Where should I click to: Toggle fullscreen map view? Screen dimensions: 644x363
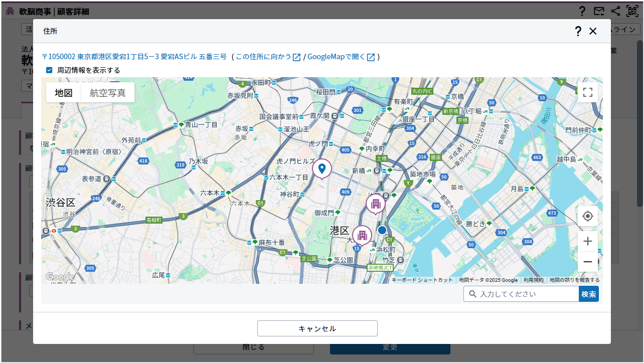(588, 92)
